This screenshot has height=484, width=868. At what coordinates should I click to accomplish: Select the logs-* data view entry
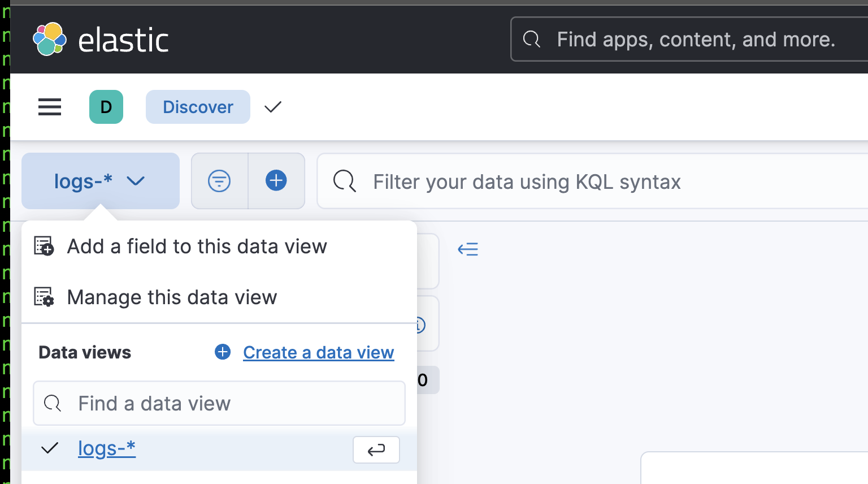point(219,449)
